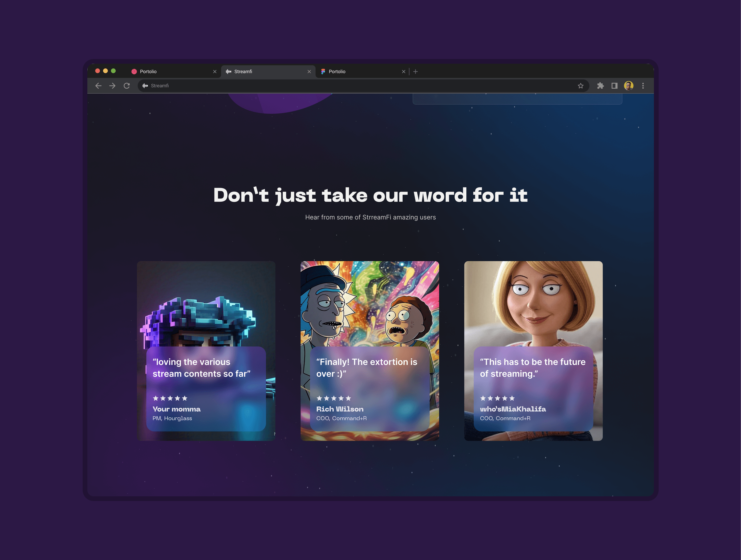
Task: Open the pixel-art character testimonial image
Action: (206, 304)
